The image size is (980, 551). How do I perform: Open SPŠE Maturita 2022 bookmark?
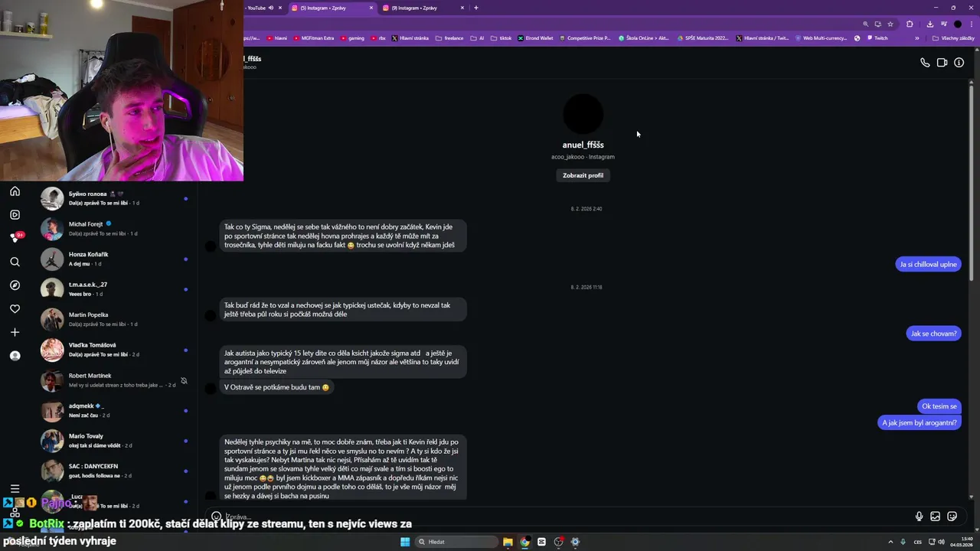click(703, 38)
